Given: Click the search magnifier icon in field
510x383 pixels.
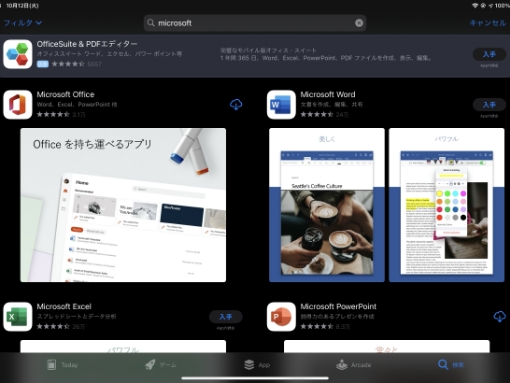Looking at the screenshot, I should click(x=151, y=23).
